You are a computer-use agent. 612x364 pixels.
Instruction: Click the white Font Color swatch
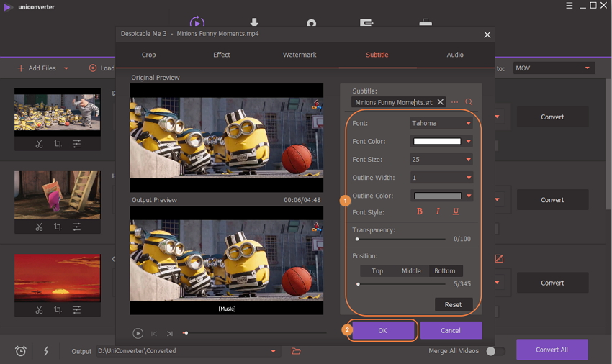(437, 141)
